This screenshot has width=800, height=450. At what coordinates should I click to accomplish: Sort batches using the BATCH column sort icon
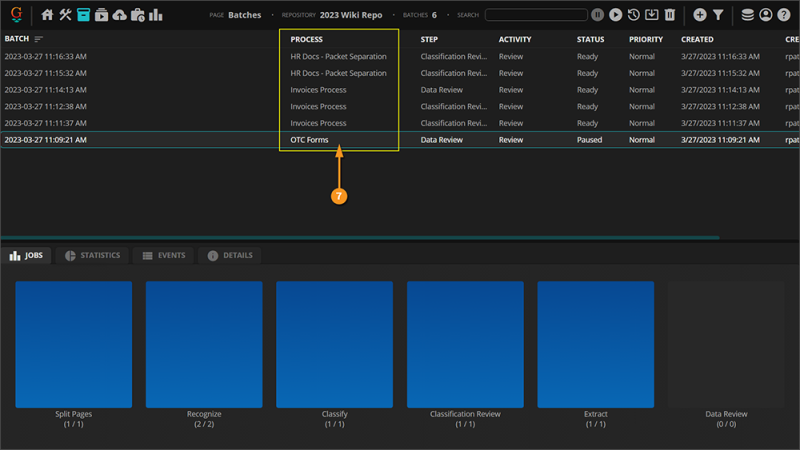(x=39, y=39)
